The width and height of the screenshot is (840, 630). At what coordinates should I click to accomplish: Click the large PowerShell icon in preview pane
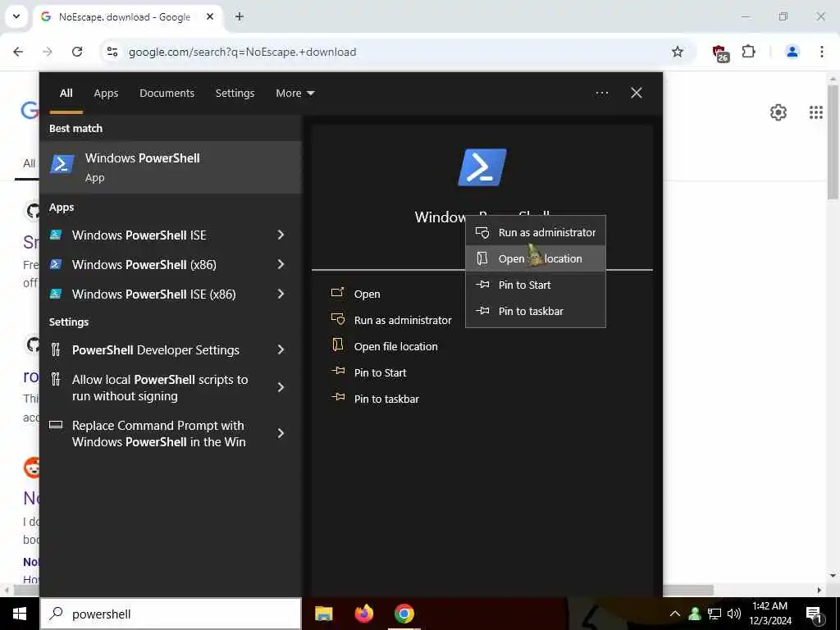[x=482, y=167]
